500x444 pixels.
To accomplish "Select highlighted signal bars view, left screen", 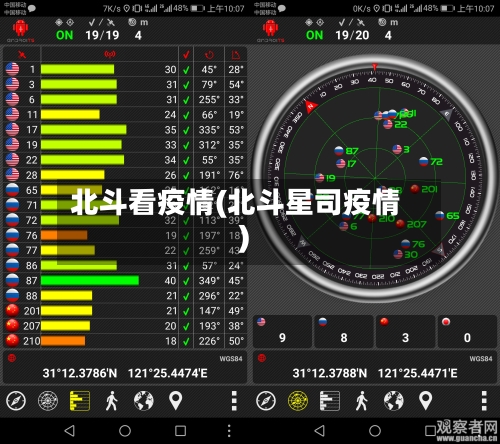I will tap(80, 401).
